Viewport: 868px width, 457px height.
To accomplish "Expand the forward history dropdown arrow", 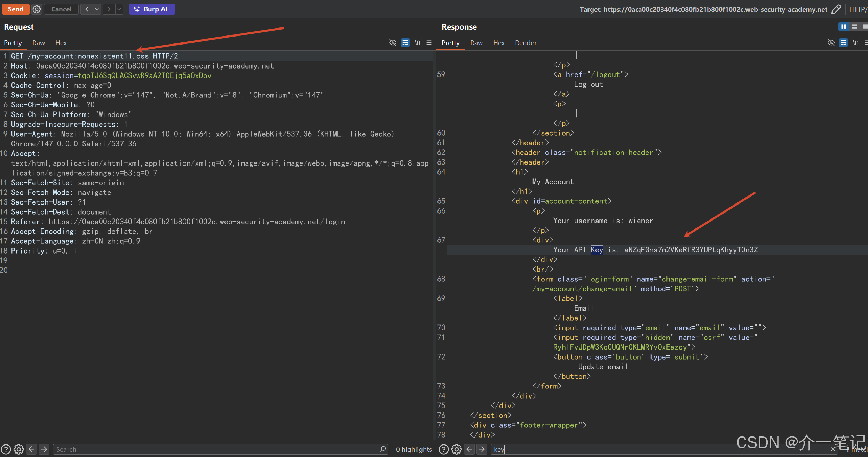I will pos(119,9).
